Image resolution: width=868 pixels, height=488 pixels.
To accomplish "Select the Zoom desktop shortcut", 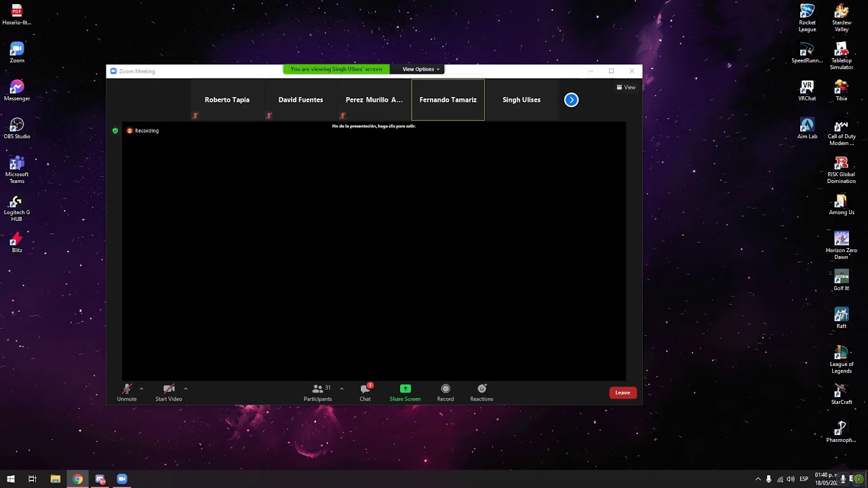I will point(17,53).
